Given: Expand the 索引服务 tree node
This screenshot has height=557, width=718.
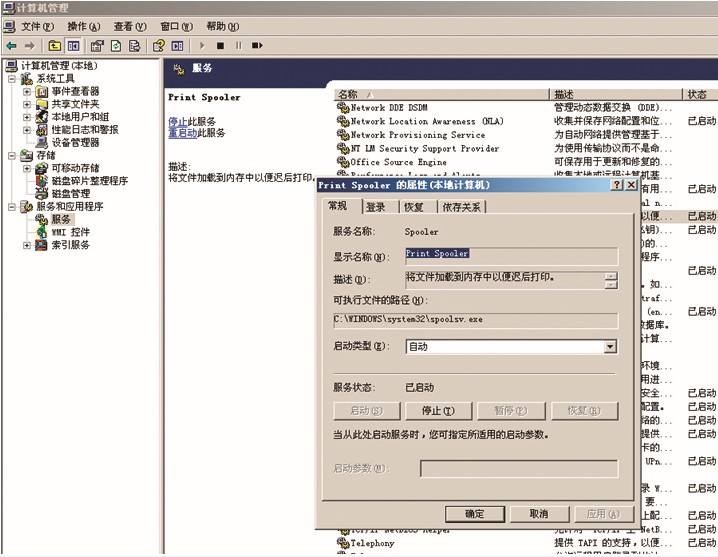Looking at the screenshot, I should [x=27, y=246].
